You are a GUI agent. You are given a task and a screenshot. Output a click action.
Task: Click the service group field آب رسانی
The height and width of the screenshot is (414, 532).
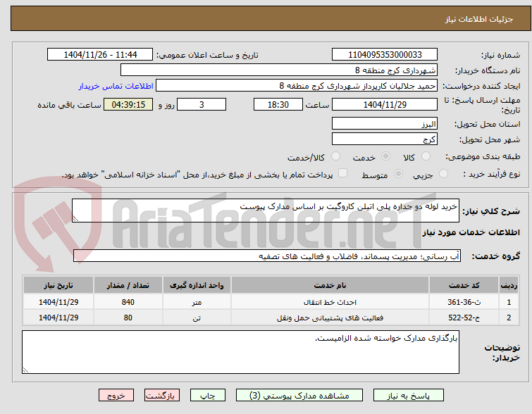266,256
